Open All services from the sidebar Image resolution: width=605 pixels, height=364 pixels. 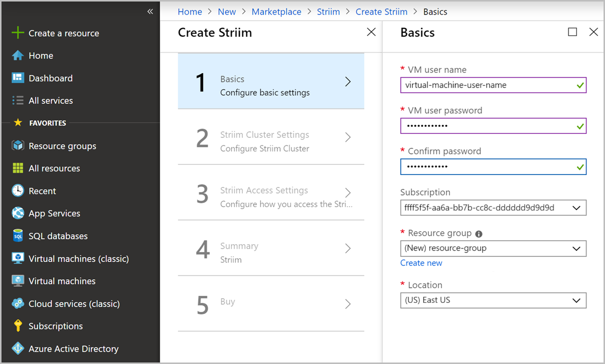pos(50,100)
